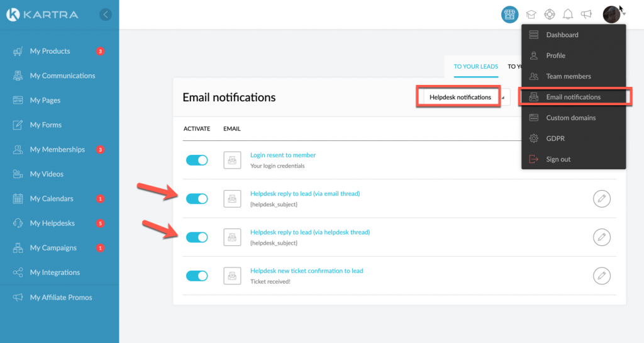This screenshot has width=644, height=343.
Task: Open the megaphone announcements icon
Action: click(x=586, y=14)
